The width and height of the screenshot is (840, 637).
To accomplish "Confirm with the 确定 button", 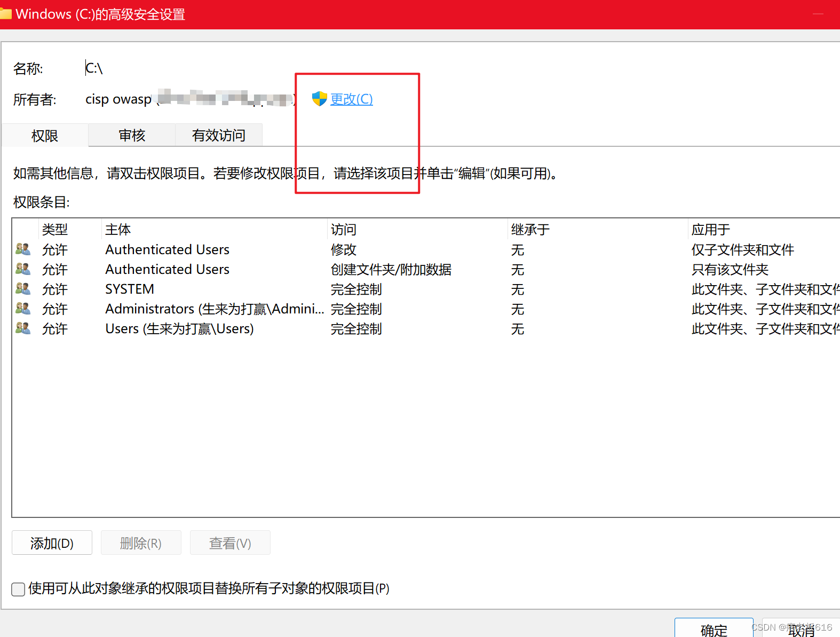I will pos(714,629).
